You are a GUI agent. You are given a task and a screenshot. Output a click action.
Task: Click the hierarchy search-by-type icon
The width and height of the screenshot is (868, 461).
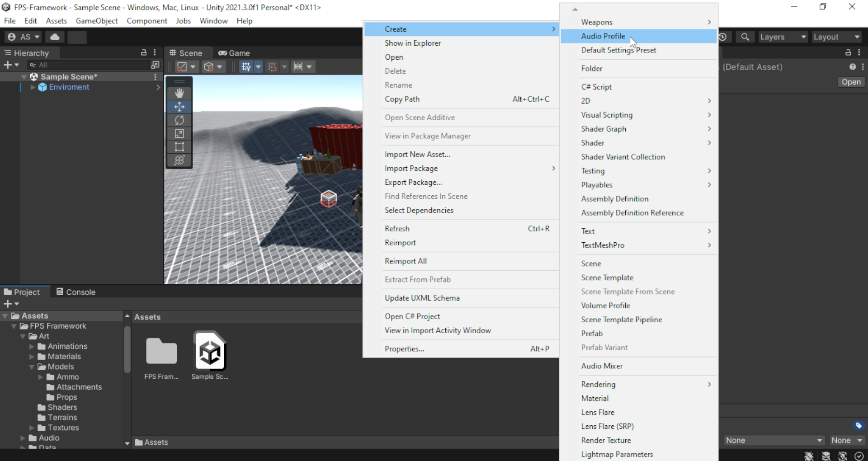click(155, 65)
